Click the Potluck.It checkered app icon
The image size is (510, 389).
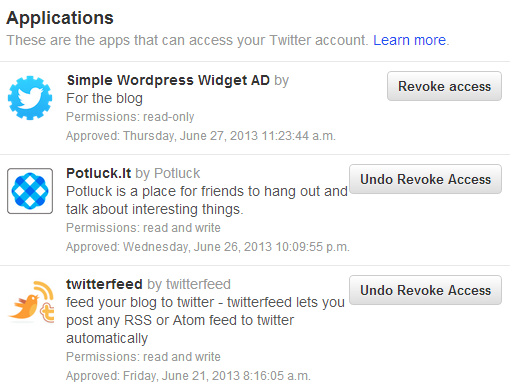pyautogui.click(x=30, y=191)
